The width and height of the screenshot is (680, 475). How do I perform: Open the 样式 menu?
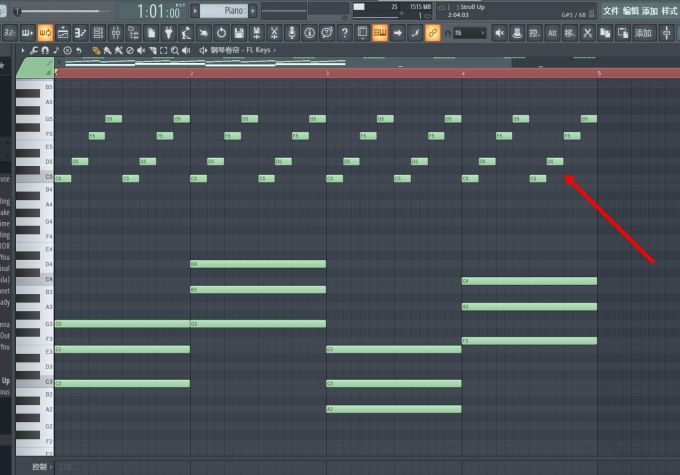coord(669,11)
